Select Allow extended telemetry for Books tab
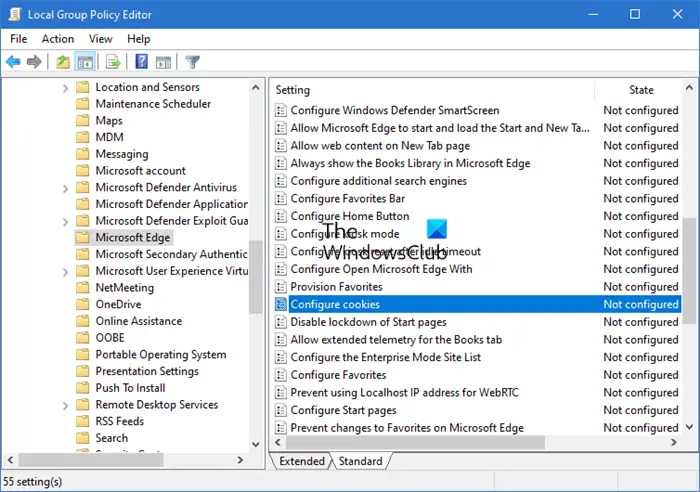Image resolution: width=700 pixels, height=492 pixels. tap(396, 340)
